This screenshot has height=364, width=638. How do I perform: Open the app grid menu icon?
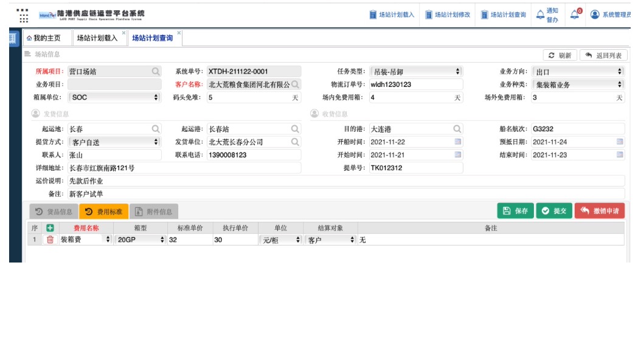(22, 15)
